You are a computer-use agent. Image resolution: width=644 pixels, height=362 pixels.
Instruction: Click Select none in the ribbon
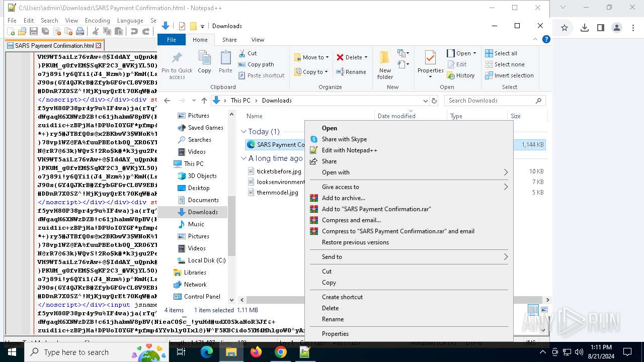coord(505,64)
